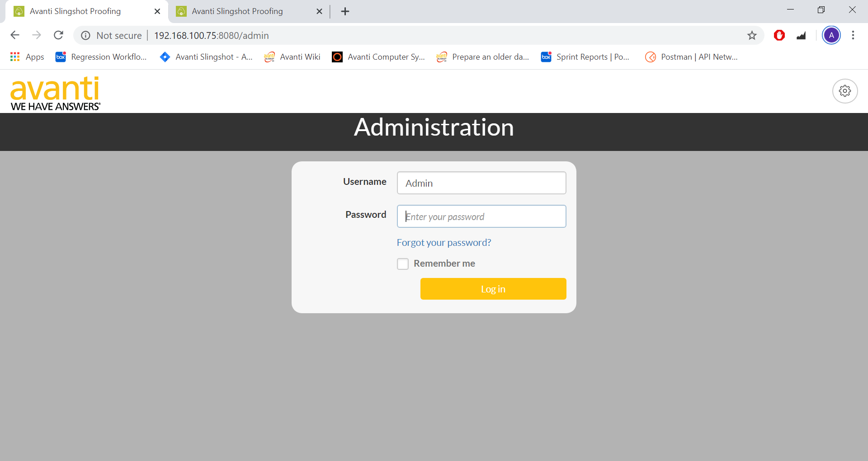
Task: Focus the Password input field
Action: [x=481, y=216]
